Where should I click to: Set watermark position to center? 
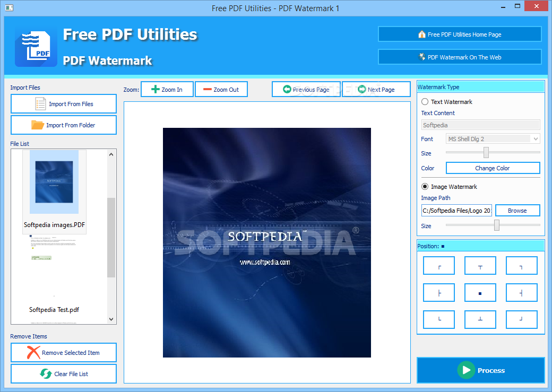pos(480,293)
